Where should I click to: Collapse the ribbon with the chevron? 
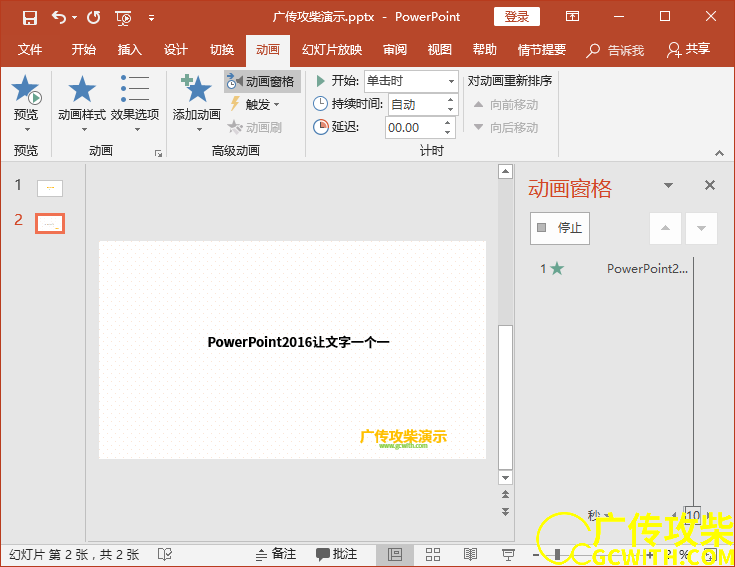pos(719,153)
